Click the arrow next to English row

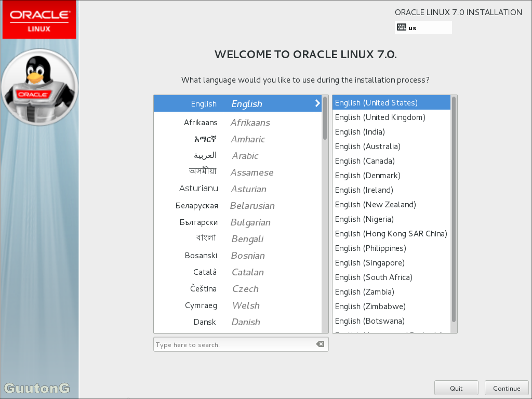317,103
